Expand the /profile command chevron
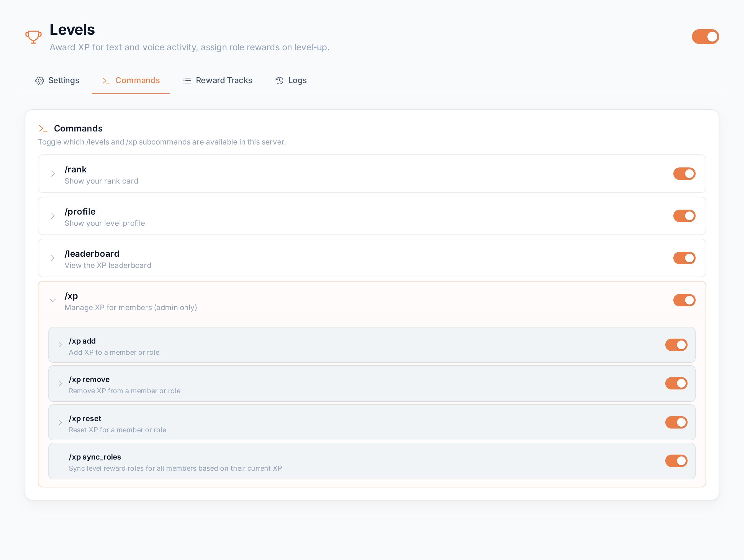744x560 pixels. [x=53, y=216]
